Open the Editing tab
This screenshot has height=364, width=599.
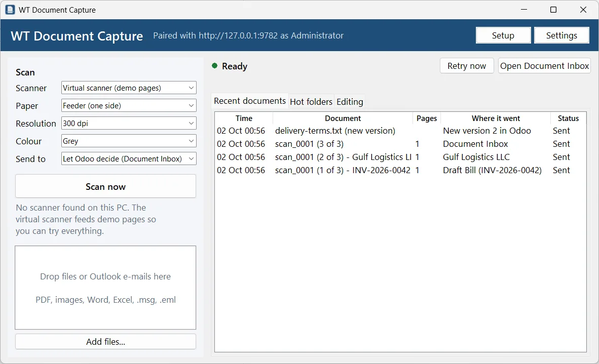350,102
